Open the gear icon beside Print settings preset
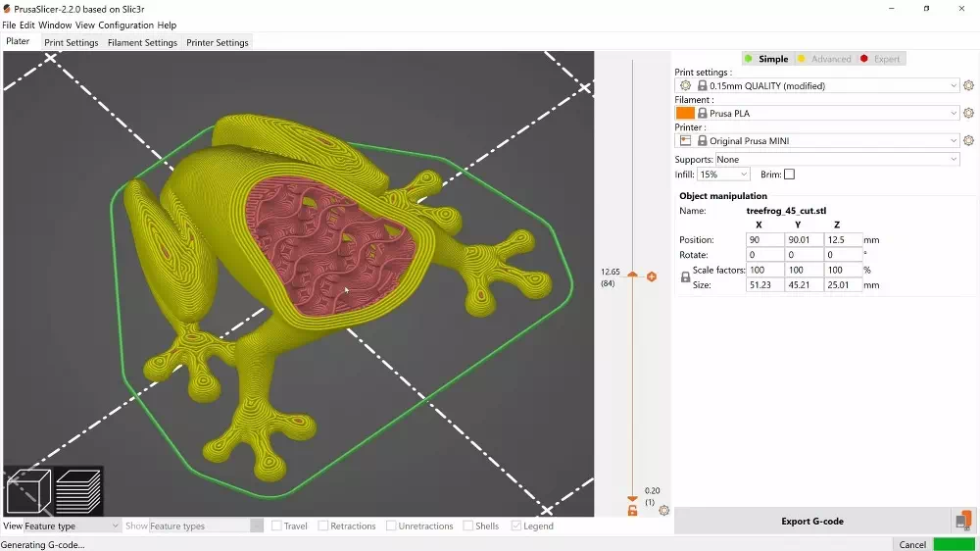This screenshot has height=551, width=980. click(x=968, y=86)
